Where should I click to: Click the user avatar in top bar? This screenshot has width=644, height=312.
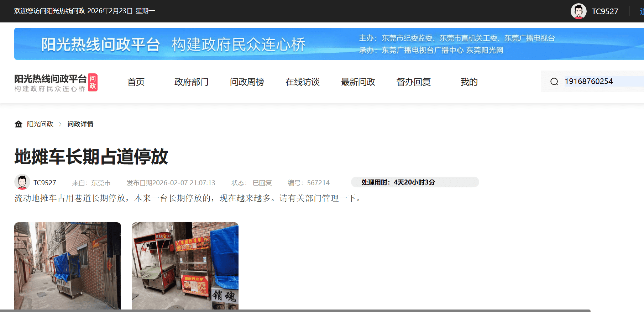click(x=578, y=11)
